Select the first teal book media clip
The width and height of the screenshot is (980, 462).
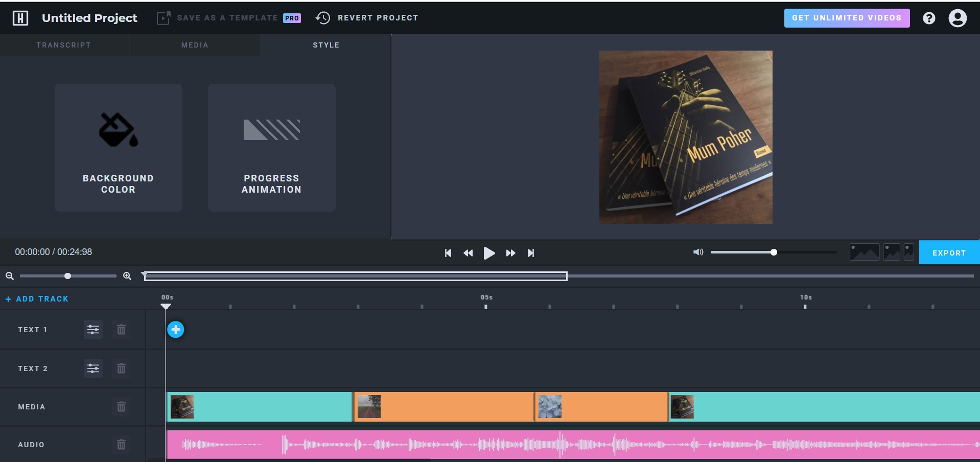click(x=260, y=407)
